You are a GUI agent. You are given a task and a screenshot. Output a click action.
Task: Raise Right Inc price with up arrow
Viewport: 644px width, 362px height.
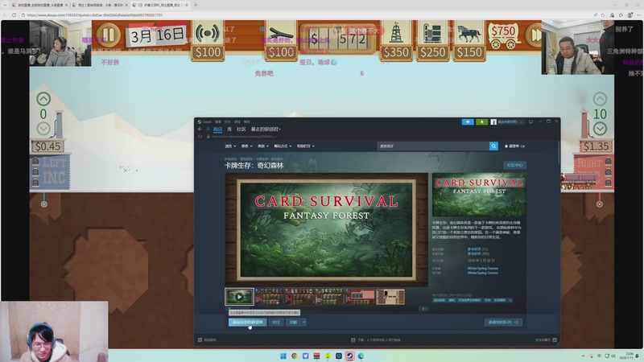pyautogui.click(x=600, y=99)
